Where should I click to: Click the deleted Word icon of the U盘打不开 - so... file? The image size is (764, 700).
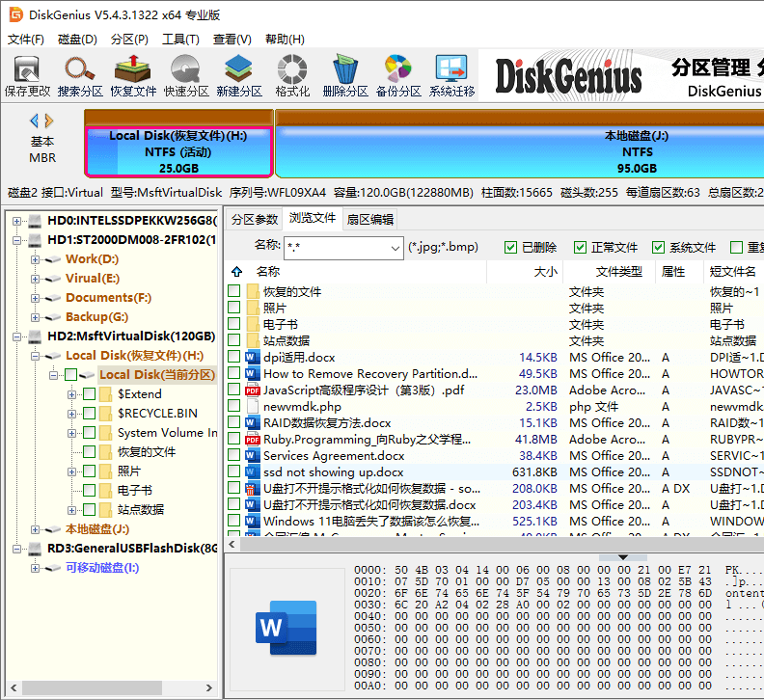(252, 489)
